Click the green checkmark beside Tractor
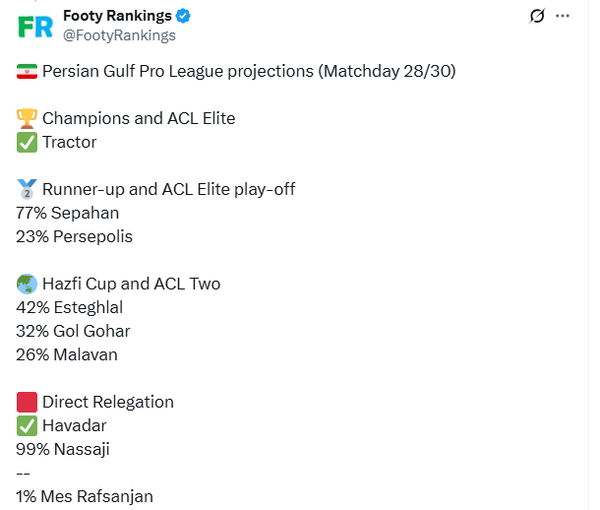This screenshot has height=510, width=600. click(x=27, y=142)
